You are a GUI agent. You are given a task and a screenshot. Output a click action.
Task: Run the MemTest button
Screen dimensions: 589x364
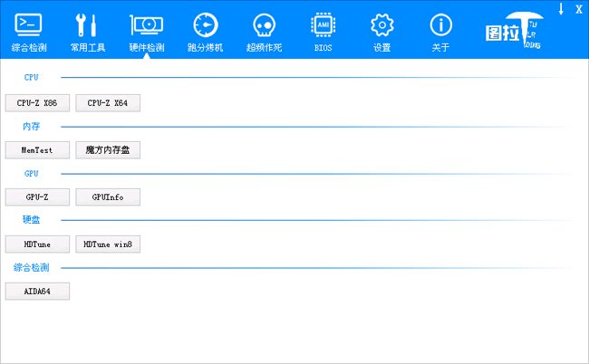click(37, 150)
